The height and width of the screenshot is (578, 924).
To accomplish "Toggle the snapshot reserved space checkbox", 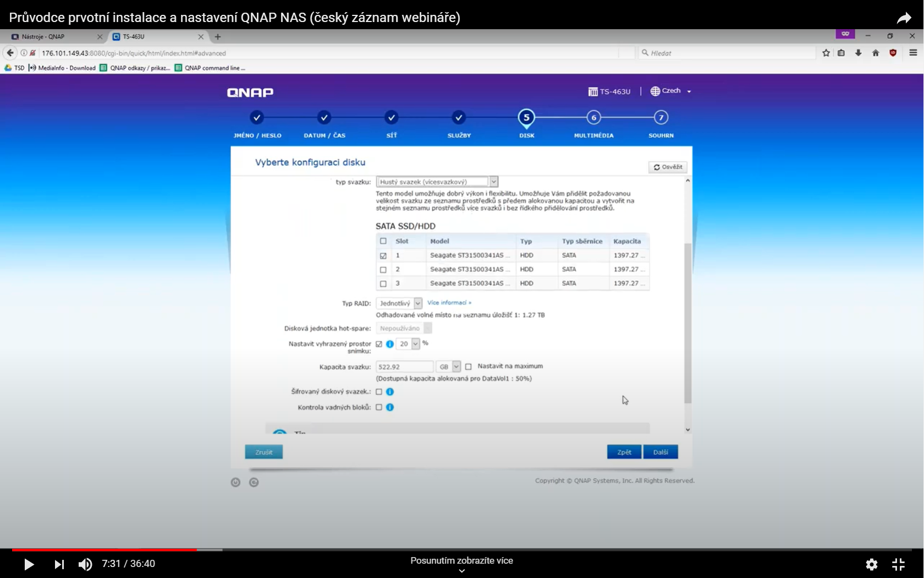I will pos(379,344).
